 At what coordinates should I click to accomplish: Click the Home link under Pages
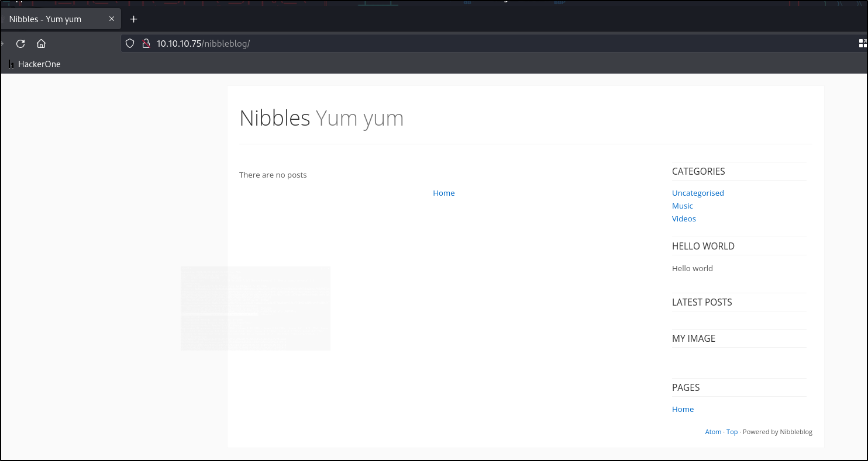tap(683, 409)
